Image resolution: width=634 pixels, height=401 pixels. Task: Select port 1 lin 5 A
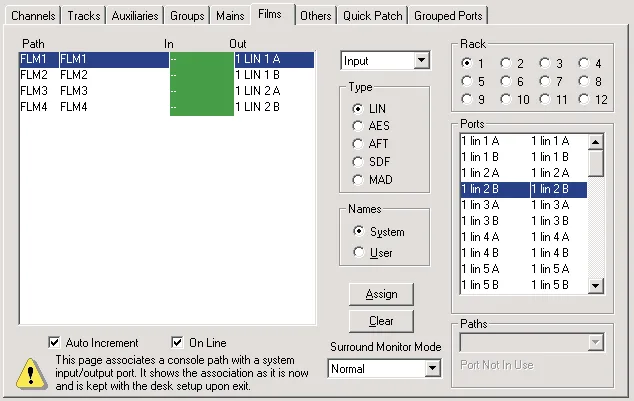(x=524, y=269)
